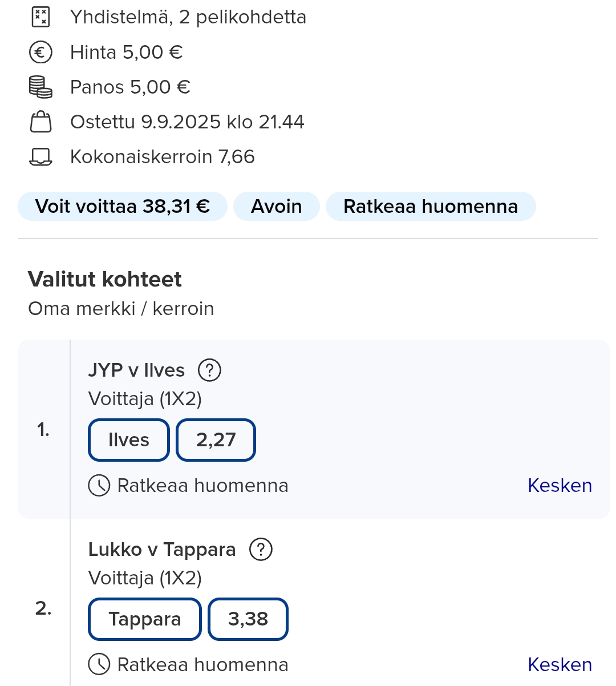This screenshot has height=686, width=616.
Task: Click the Kokonaiskerroin icon
Action: tap(40, 157)
